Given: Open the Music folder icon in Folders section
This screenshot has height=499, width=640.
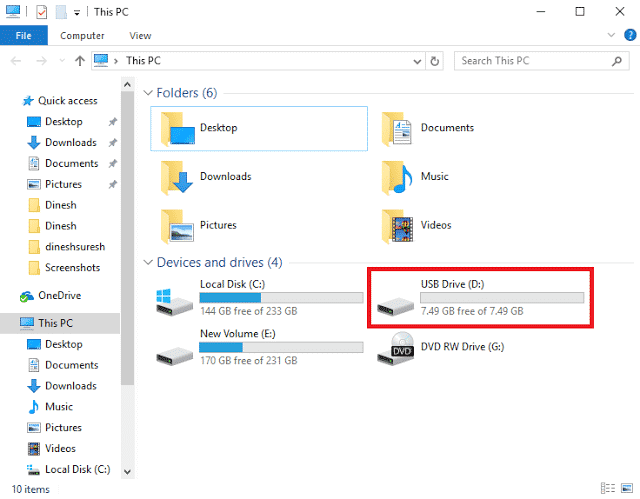Looking at the screenshot, I should pyautogui.click(x=397, y=177).
